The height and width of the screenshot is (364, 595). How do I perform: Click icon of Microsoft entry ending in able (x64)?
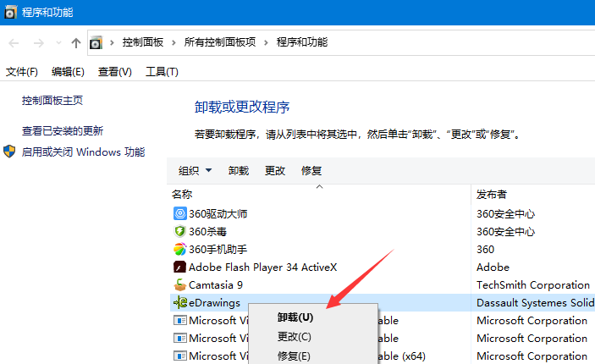pyautogui.click(x=180, y=356)
